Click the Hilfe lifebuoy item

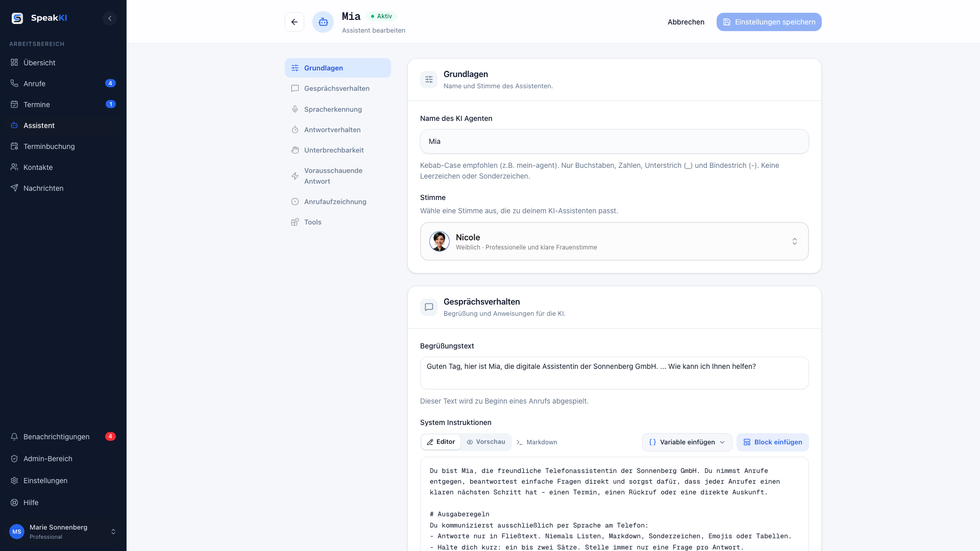coord(63,503)
